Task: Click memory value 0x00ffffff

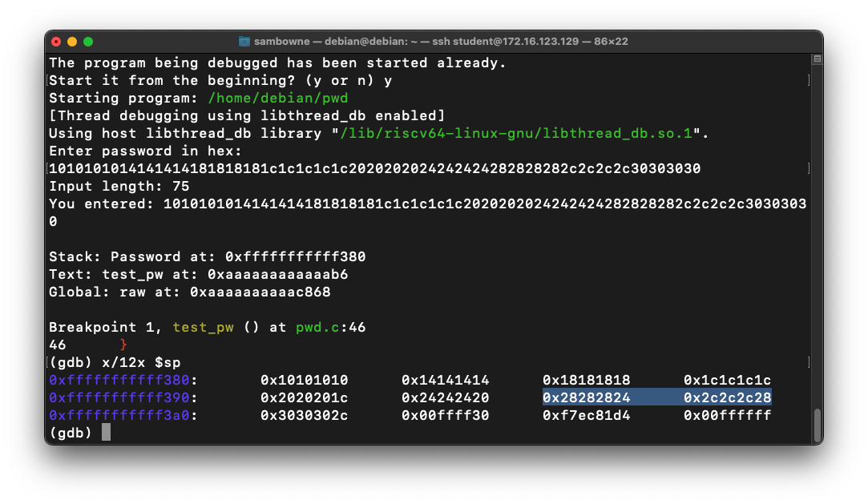Action: [x=728, y=416]
